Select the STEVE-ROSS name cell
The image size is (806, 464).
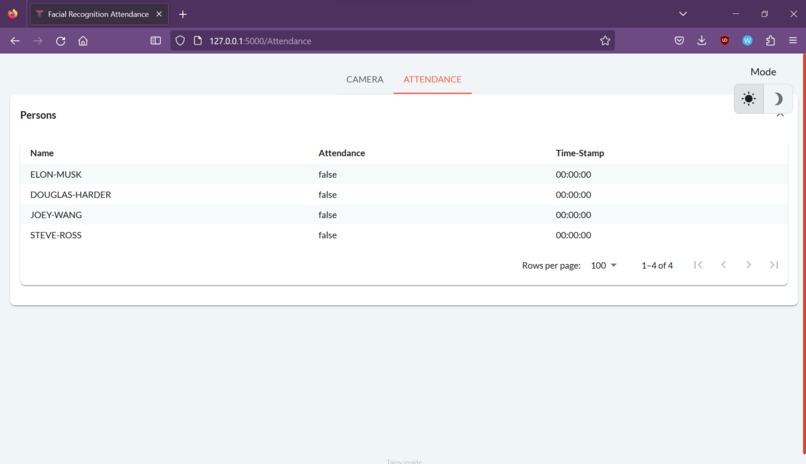pos(56,235)
